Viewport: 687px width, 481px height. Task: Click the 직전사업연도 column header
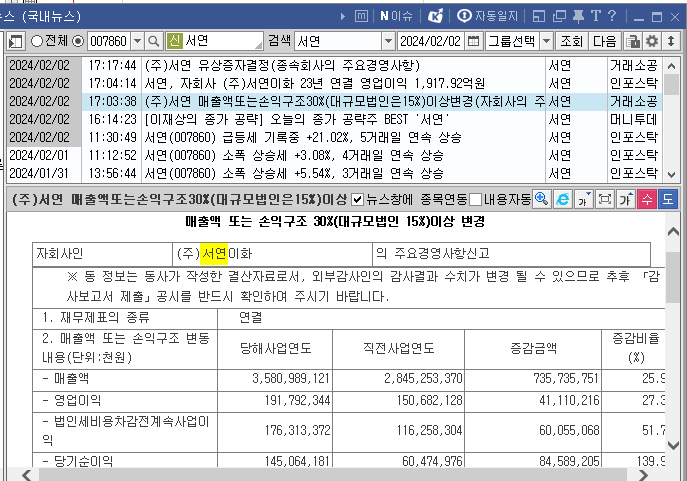[399, 349]
